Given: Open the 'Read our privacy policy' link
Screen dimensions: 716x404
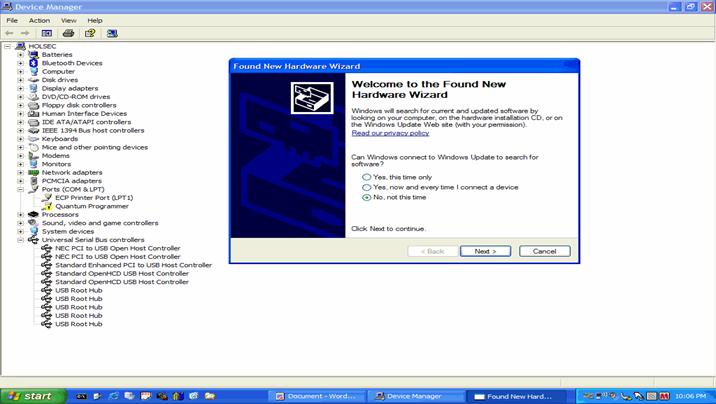Looking at the screenshot, I should point(390,133).
